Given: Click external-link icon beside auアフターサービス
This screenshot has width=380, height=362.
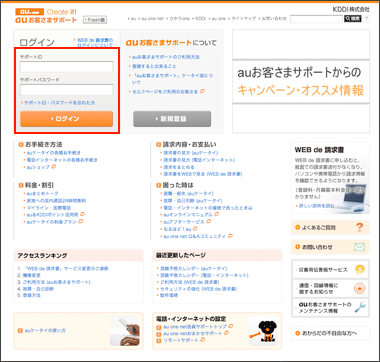Looking at the screenshot, I should tap(209, 222).
